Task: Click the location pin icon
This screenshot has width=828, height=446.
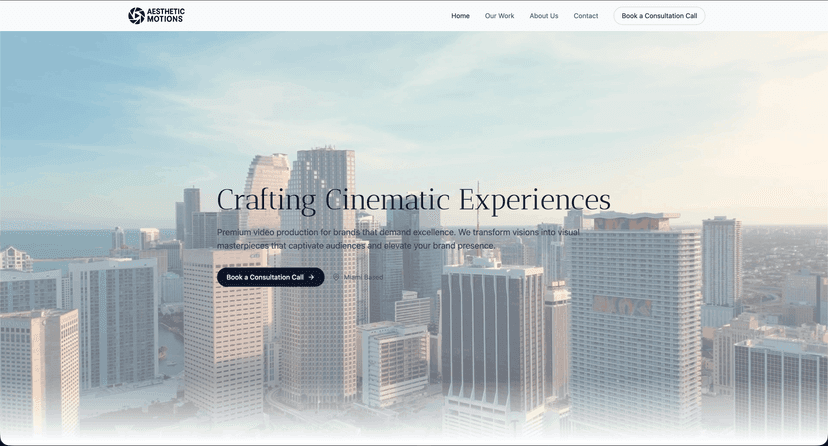Action: pyautogui.click(x=337, y=277)
